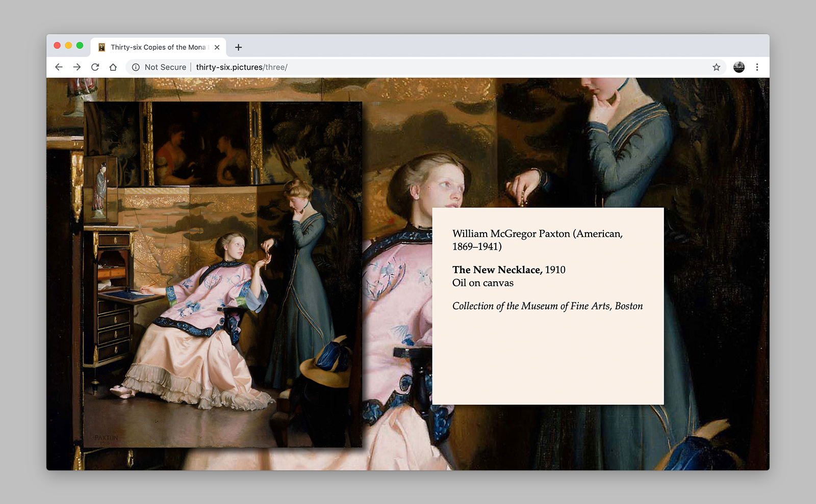Bookmark this page with the star icon
Screen dimensions: 816x504
click(x=716, y=67)
